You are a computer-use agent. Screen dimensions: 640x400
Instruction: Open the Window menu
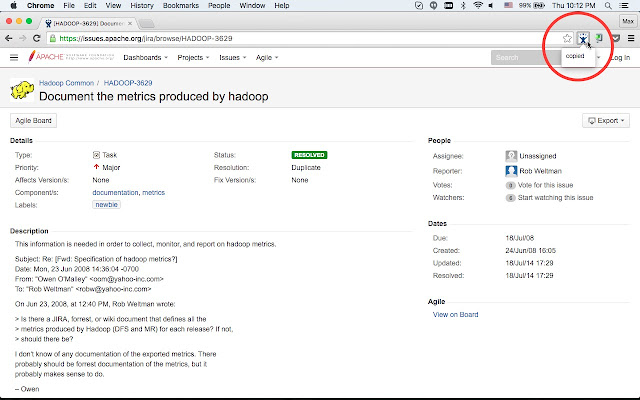[x=252, y=5]
